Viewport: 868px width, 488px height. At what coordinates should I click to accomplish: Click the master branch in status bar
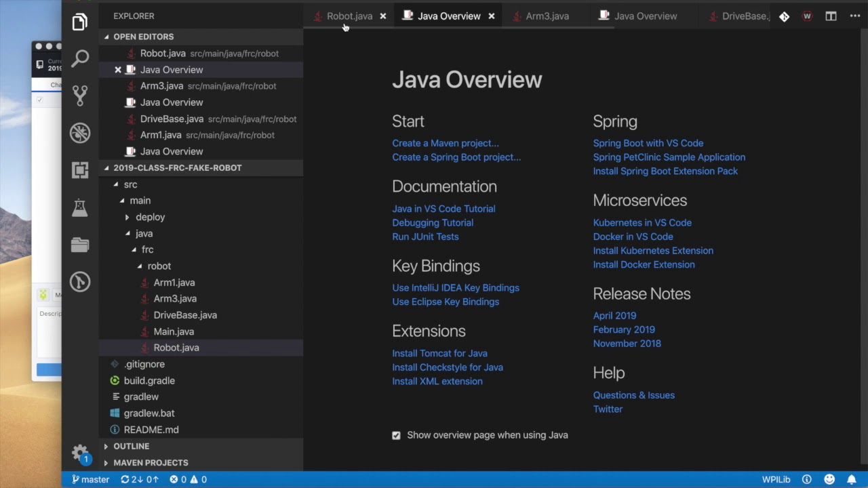[x=90, y=479]
